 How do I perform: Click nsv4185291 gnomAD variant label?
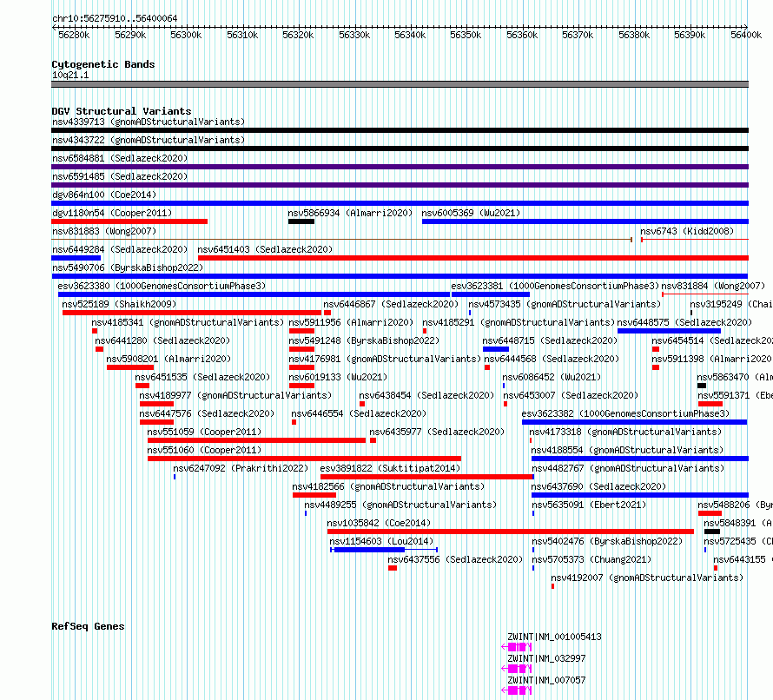coord(519,322)
